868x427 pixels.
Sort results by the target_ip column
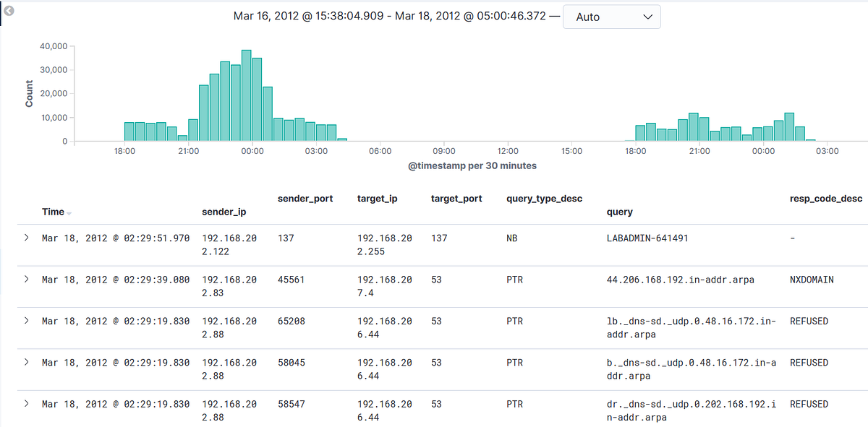coord(377,198)
